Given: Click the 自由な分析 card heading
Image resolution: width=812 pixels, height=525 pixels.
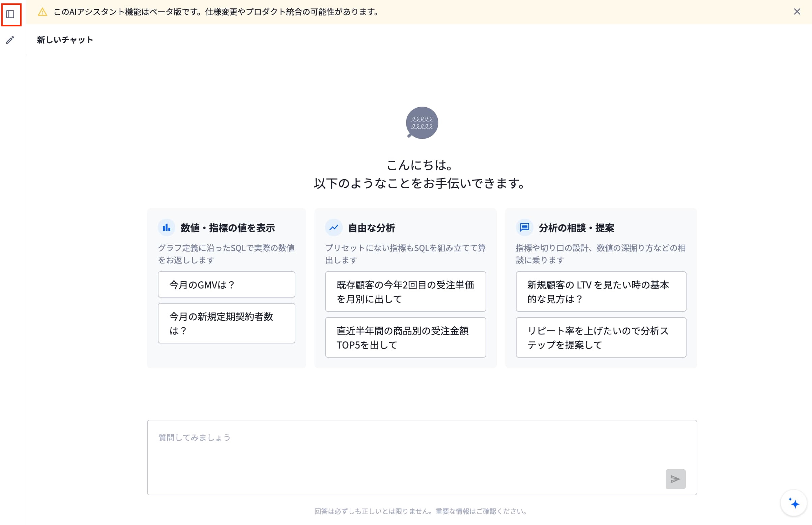Looking at the screenshot, I should 371,228.
